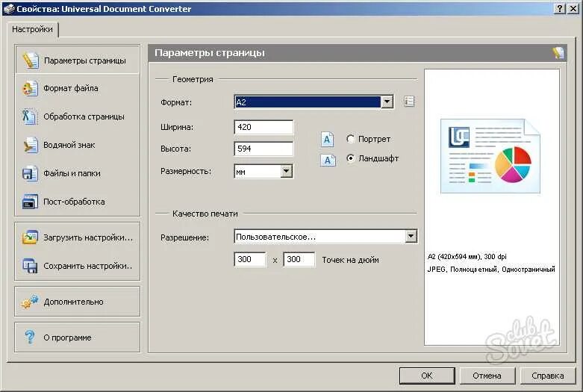Image resolution: width=583 pixels, height=392 pixels.
Task: Click the Сохранить настройки disk icon
Action: point(30,266)
